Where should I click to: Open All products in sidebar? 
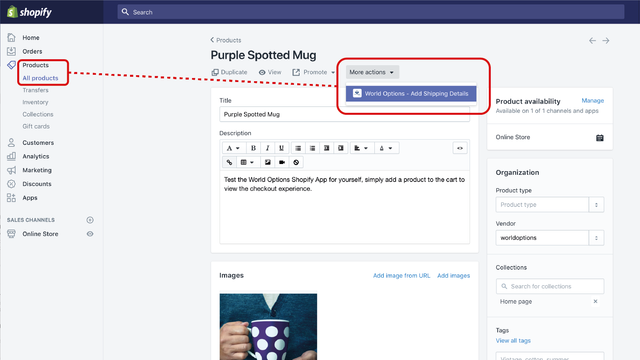tap(40, 78)
